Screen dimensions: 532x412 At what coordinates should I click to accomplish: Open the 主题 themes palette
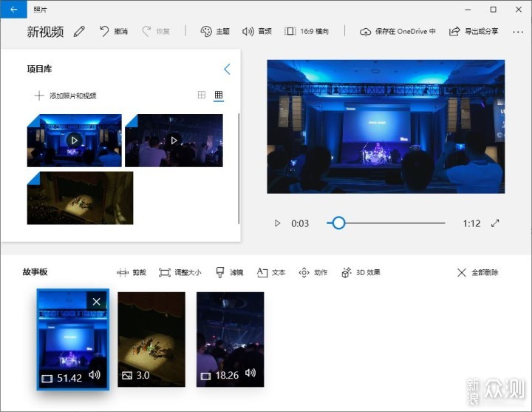[215, 32]
